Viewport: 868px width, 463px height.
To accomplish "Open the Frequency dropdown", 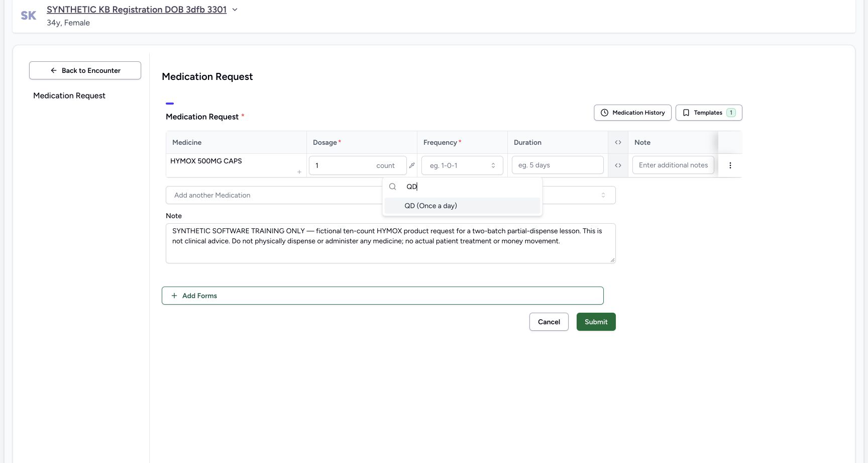I will tap(462, 165).
